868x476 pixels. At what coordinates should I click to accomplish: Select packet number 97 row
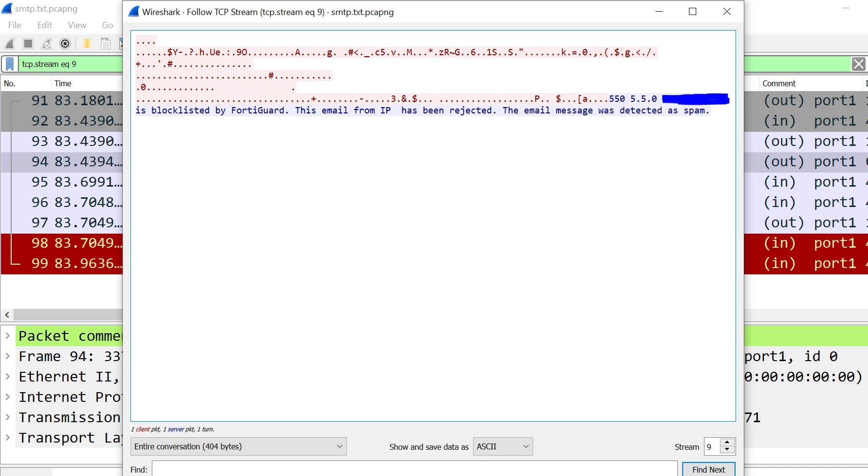pos(62,222)
